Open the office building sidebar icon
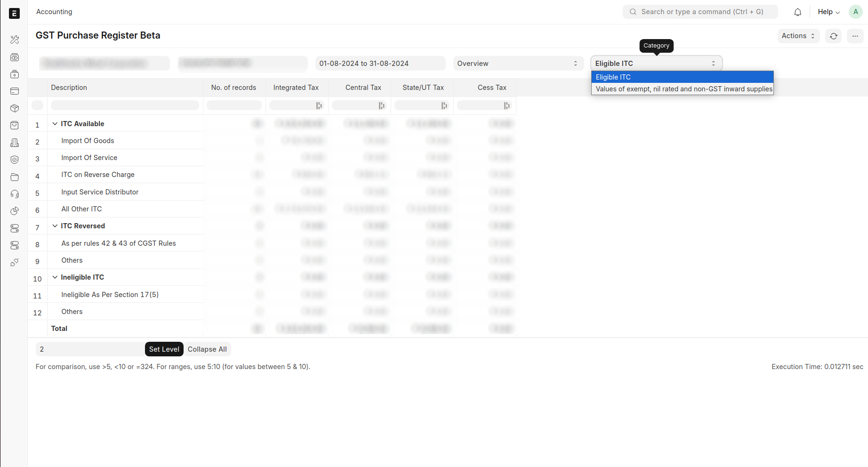 [15, 143]
